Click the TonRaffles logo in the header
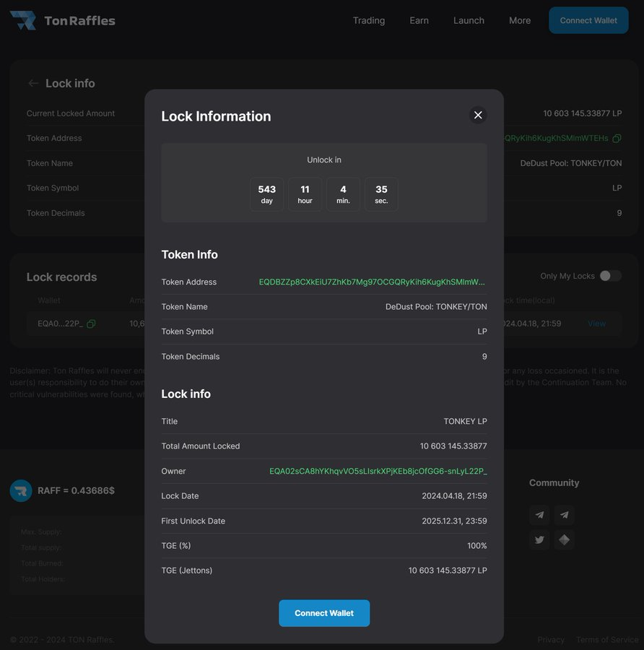This screenshot has width=644, height=650. click(62, 20)
